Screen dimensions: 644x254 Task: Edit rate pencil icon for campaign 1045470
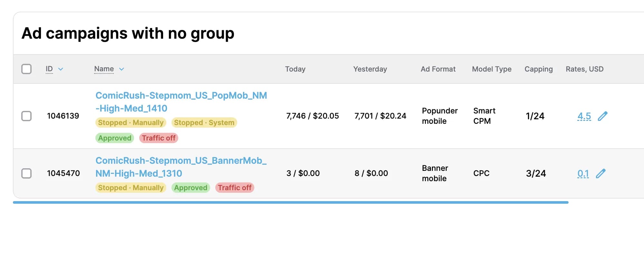click(600, 173)
